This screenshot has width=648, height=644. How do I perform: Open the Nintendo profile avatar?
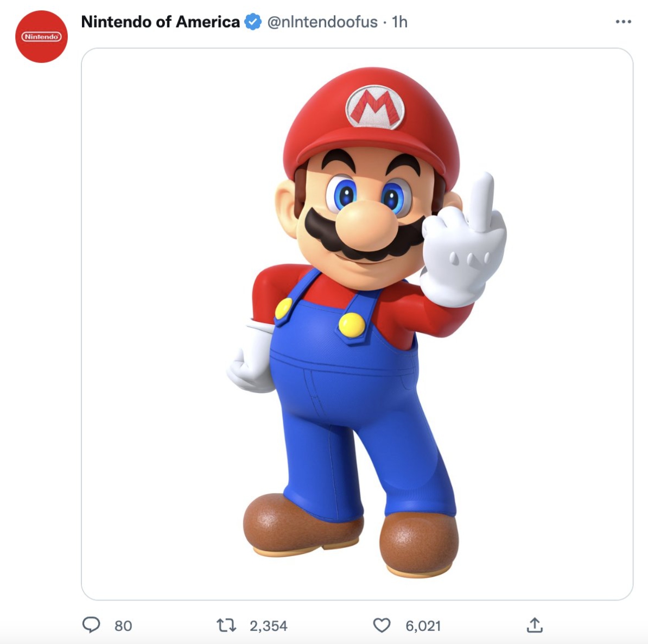point(41,37)
